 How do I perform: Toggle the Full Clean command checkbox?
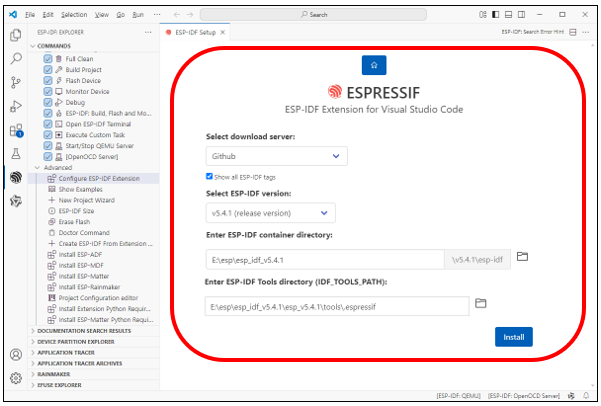(x=48, y=59)
